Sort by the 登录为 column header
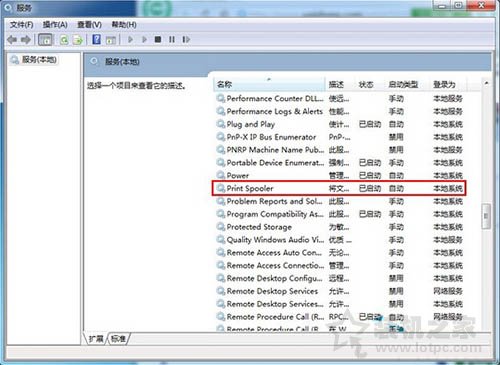This screenshot has width=500, height=365. (x=448, y=84)
